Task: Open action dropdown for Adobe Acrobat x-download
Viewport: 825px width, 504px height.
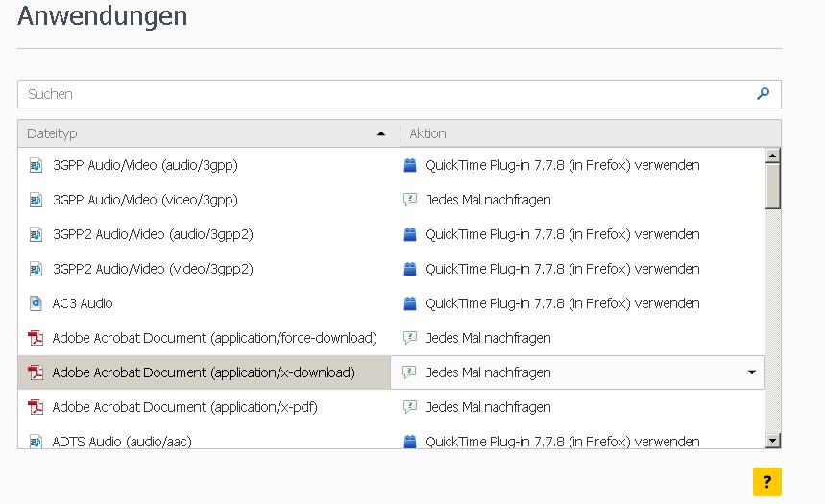Action: point(752,372)
